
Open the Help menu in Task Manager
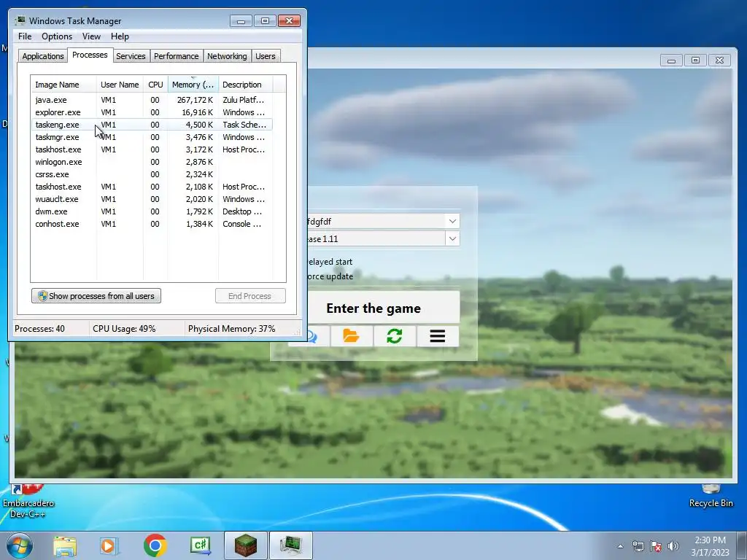(120, 36)
